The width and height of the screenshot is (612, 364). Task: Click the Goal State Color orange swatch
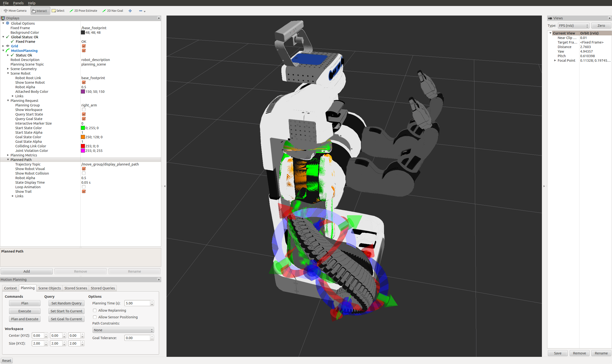[x=83, y=137]
